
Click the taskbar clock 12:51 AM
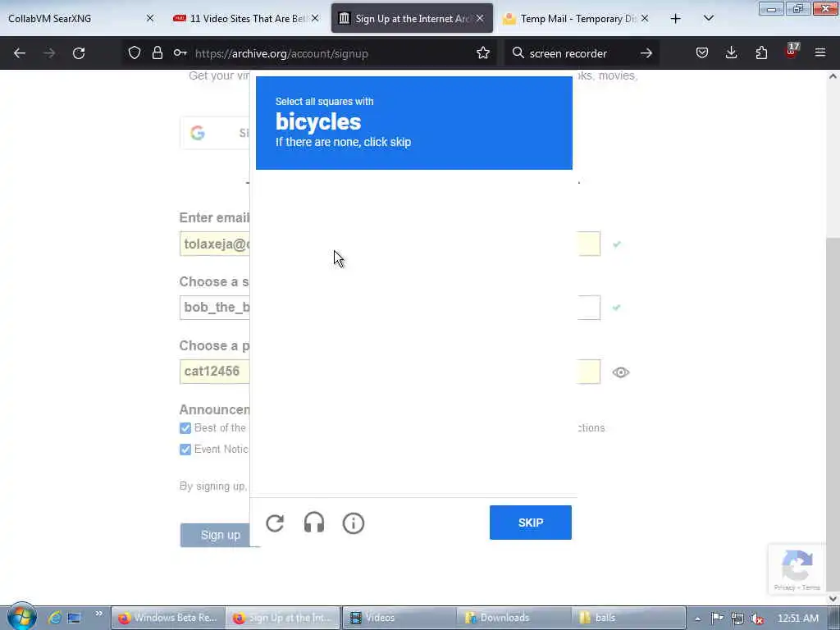[797, 619]
